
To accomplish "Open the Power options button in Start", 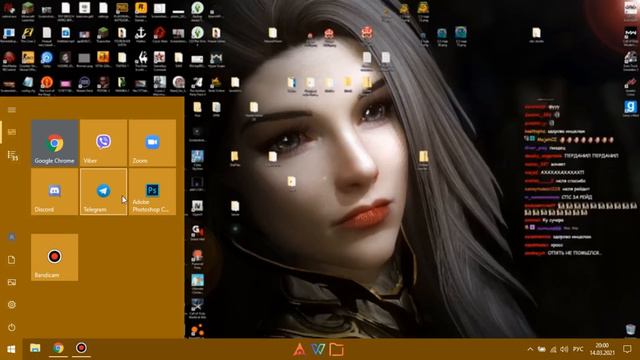I will click(x=12, y=327).
